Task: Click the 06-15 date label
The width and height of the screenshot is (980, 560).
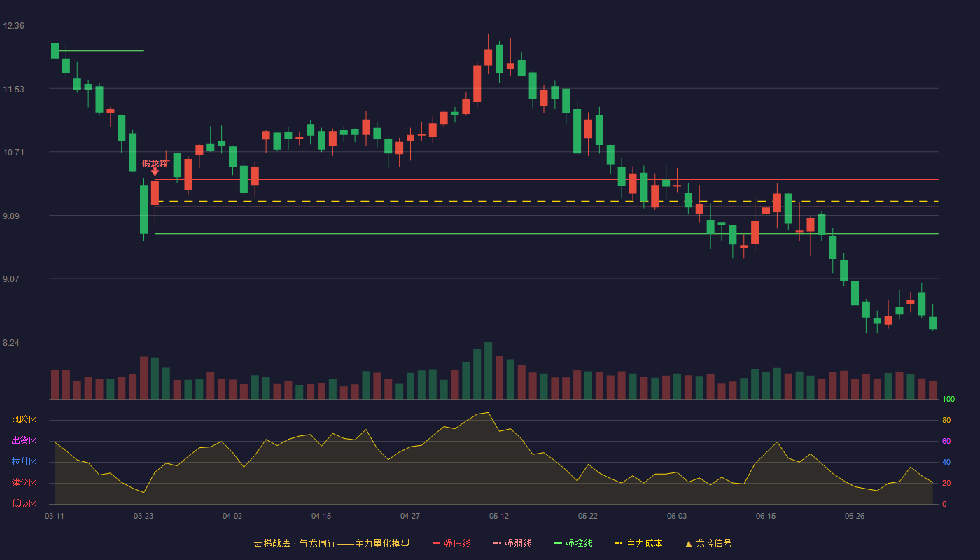Action: (x=766, y=516)
